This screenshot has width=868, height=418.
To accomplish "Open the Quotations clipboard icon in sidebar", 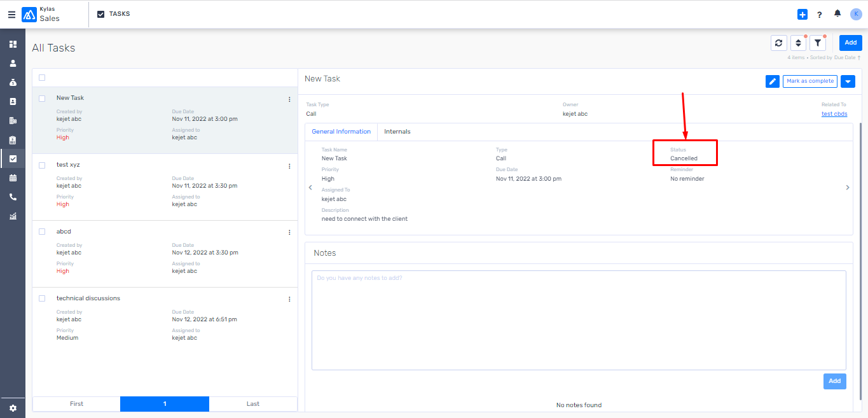I will pos(13,140).
